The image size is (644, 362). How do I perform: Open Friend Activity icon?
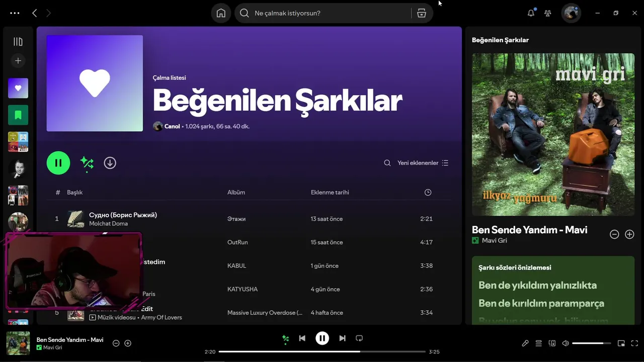point(547,13)
